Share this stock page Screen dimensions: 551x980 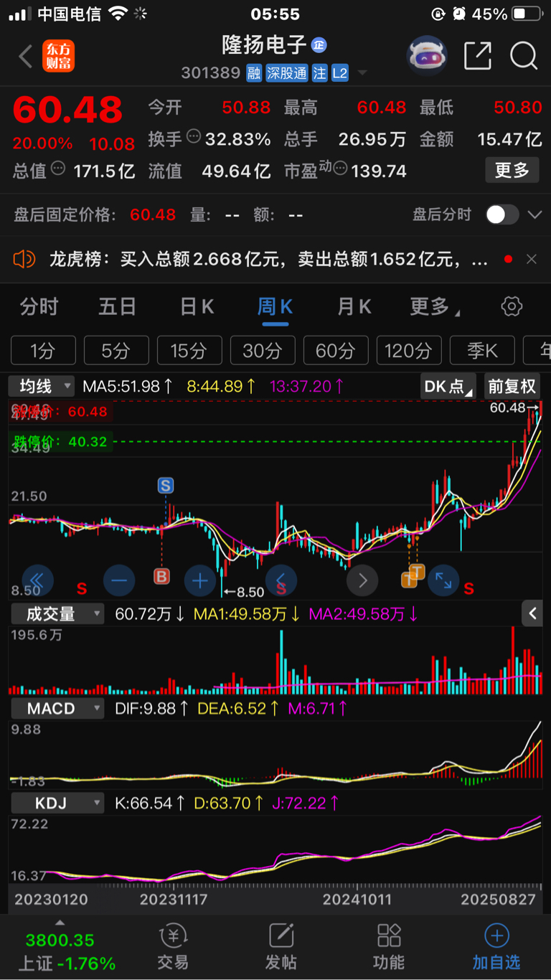tap(478, 55)
